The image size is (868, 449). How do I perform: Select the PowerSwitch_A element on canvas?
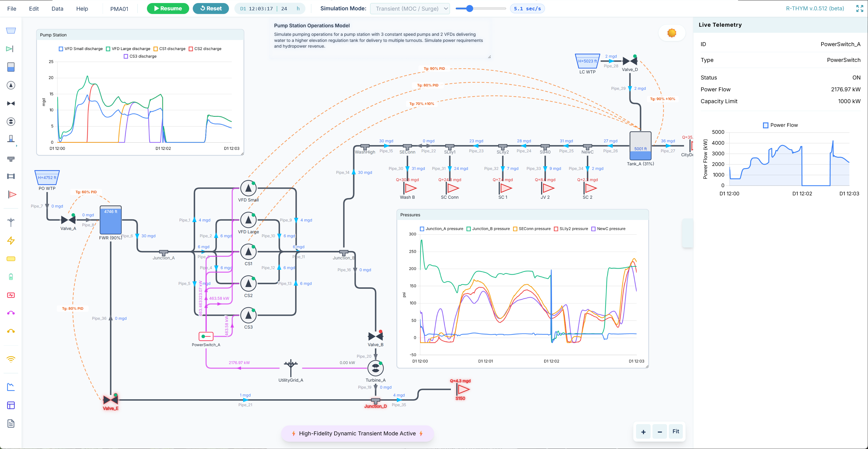206,336
